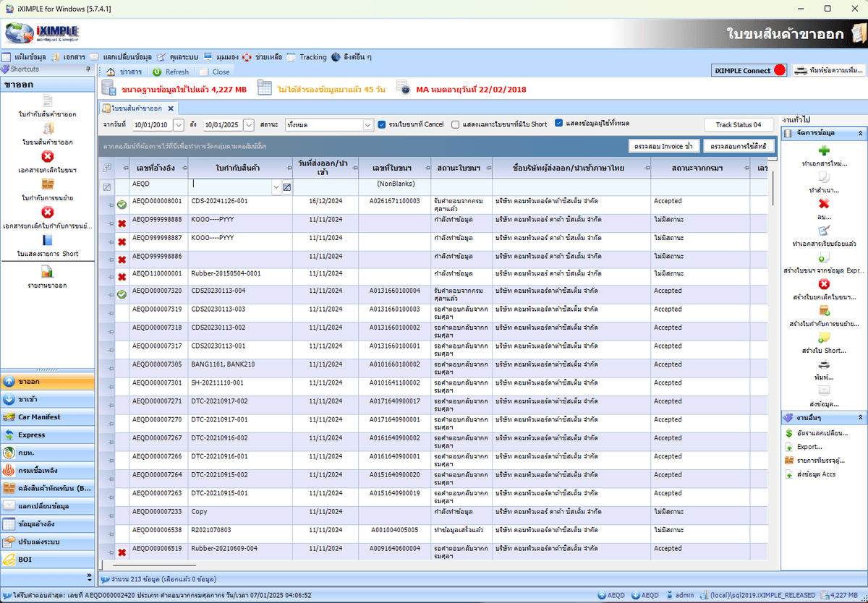Screen dimensions: 868x603
Task: Click the Track Status 04 button
Action: tap(739, 124)
